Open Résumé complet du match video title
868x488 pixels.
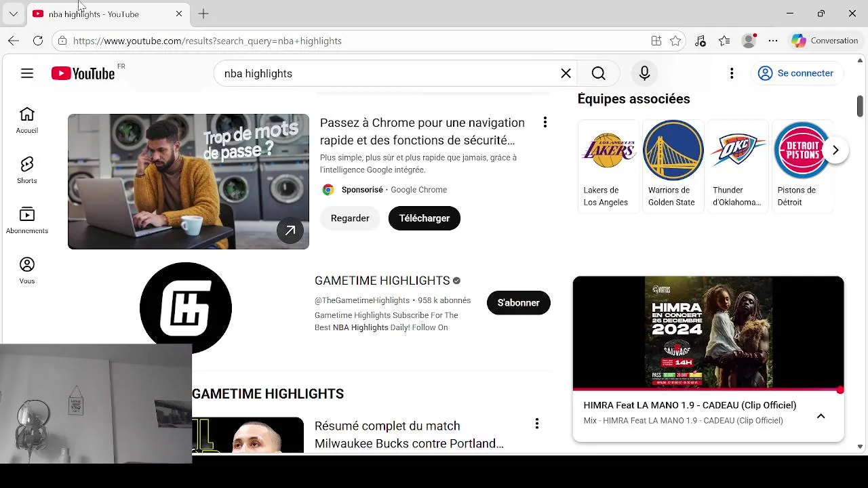coord(409,434)
